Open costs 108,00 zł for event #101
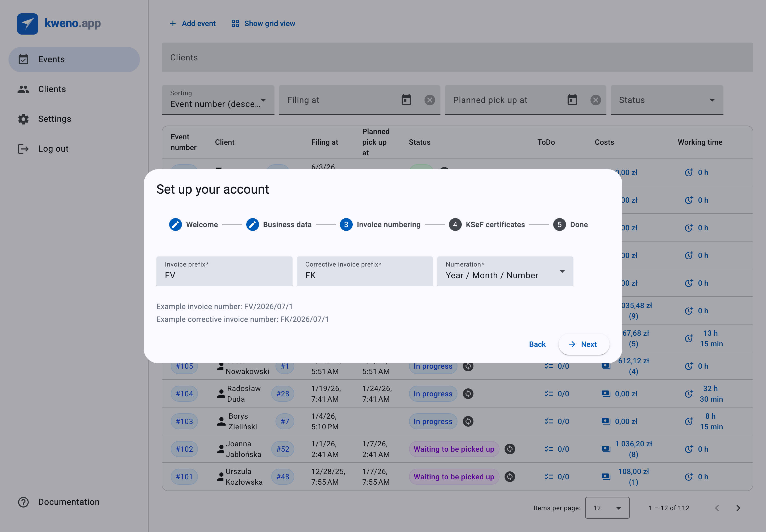The width and height of the screenshot is (766, 532). tap(627, 477)
